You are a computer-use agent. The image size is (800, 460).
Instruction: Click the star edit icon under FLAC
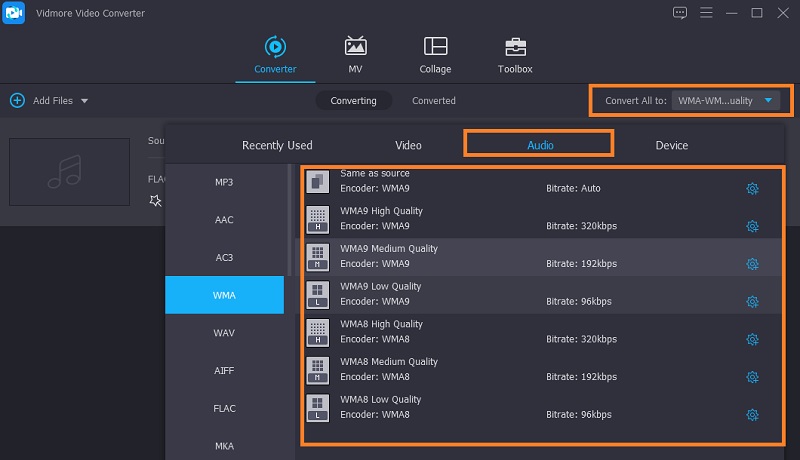pos(154,200)
